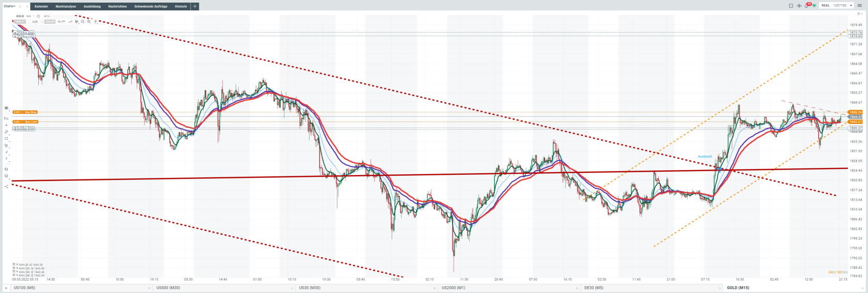Open the one-click trading dollar icon
868x293 pixels.
point(799,6)
